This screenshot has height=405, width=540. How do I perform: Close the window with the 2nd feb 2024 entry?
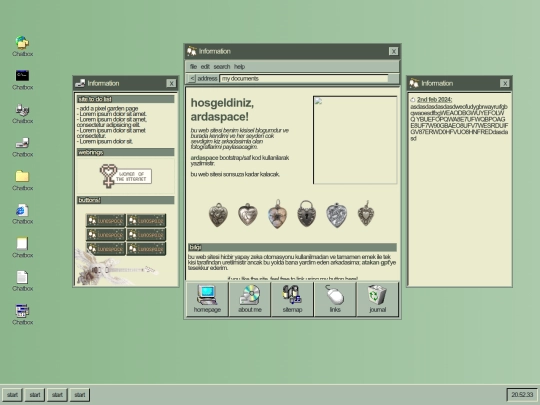point(505,83)
